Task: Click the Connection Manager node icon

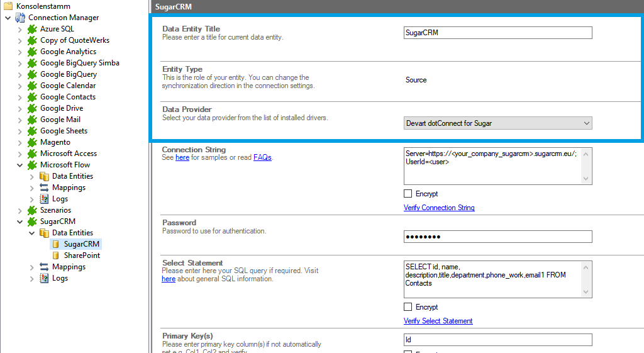Action: tap(20, 18)
